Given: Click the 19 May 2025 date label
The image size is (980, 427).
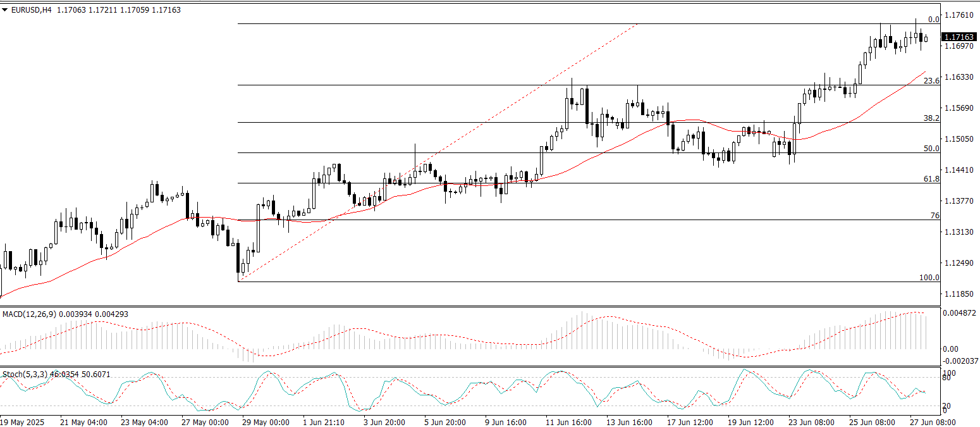Looking at the screenshot, I should [x=23, y=422].
